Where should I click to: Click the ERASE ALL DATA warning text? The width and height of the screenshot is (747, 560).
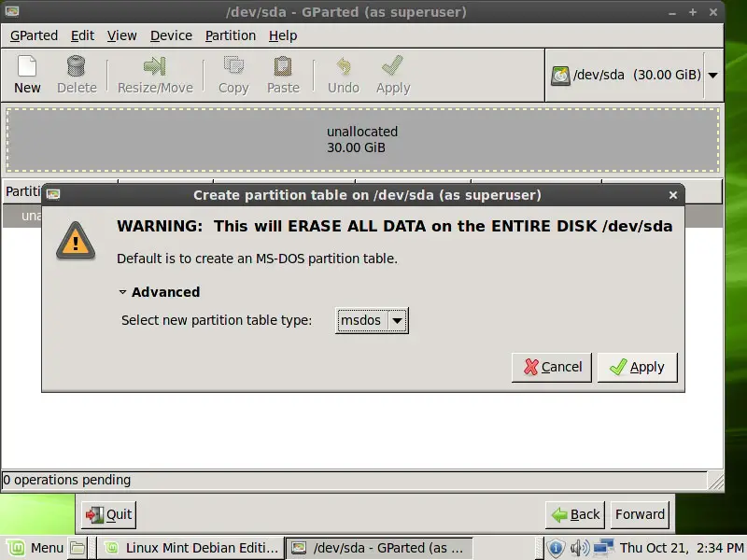395,226
